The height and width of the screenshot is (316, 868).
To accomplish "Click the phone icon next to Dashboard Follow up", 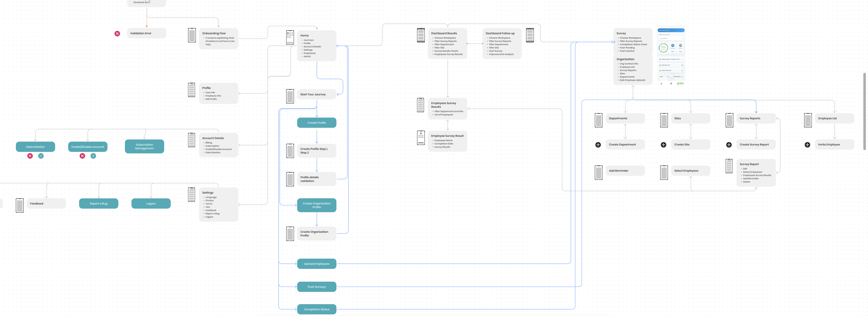I will coord(530,35).
